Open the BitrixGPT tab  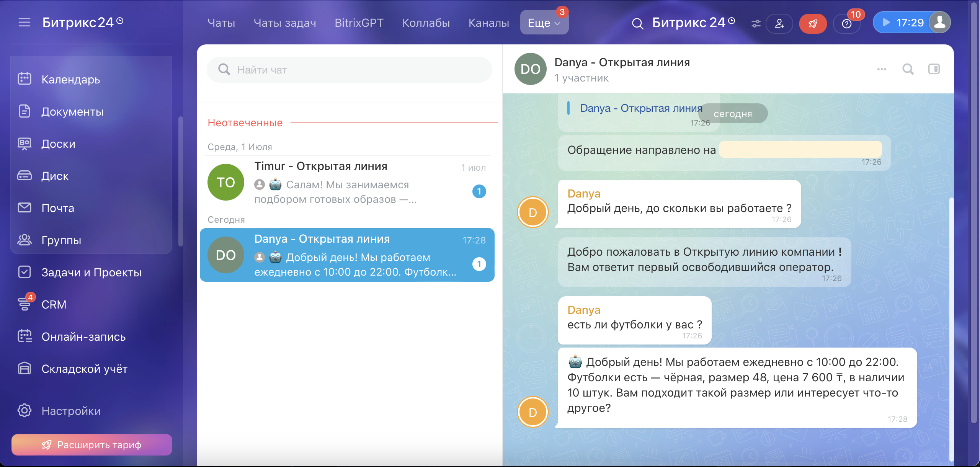coord(359,23)
